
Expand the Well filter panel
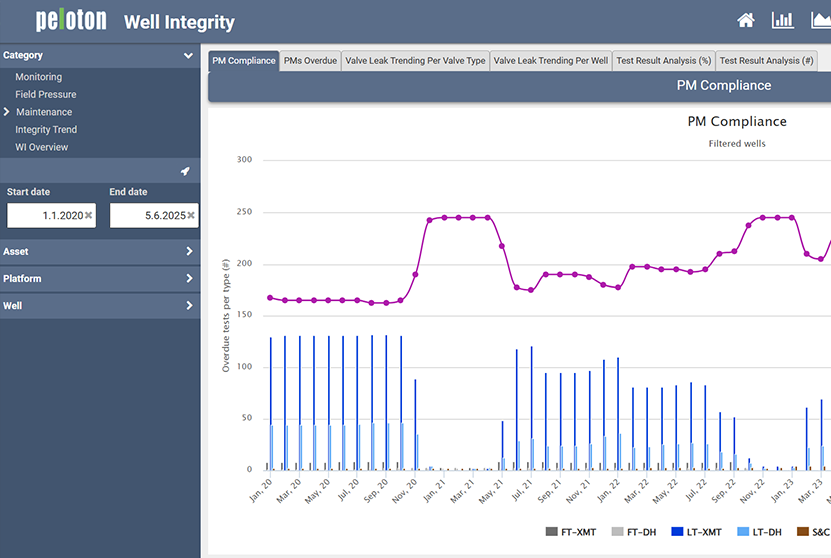pyautogui.click(x=188, y=306)
